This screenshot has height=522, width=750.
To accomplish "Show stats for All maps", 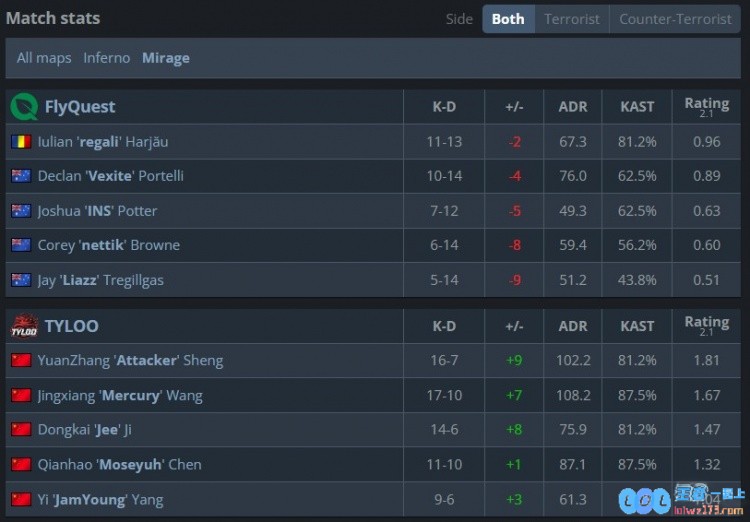I will coord(44,58).
